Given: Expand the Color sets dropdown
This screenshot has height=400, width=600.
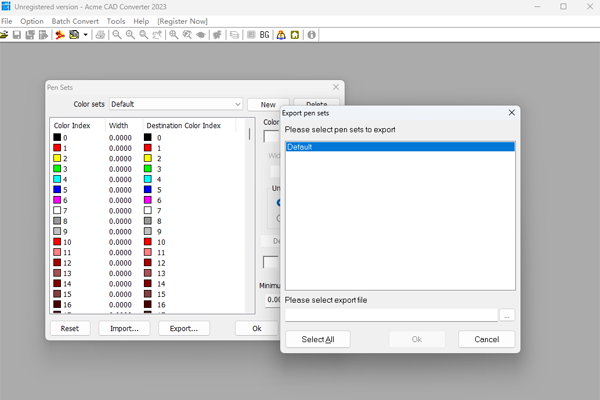Looking at the screenshot, I should pos(237,104).
